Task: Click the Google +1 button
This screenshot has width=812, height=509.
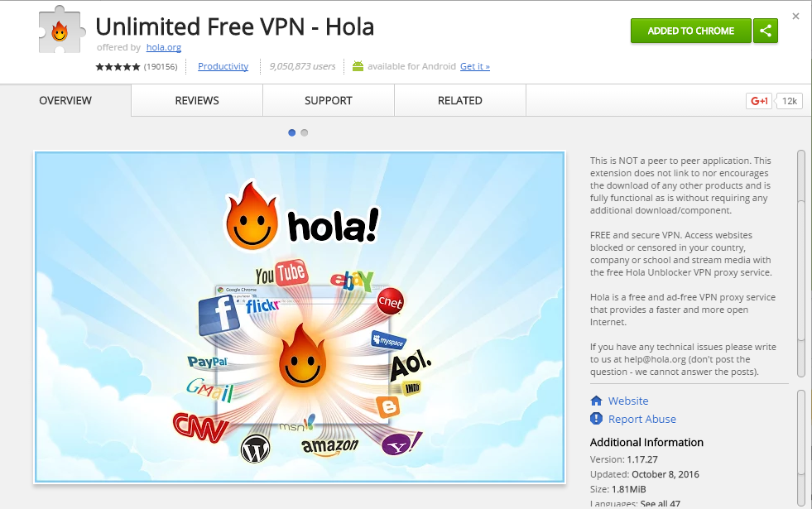Action: click(759, 101)
